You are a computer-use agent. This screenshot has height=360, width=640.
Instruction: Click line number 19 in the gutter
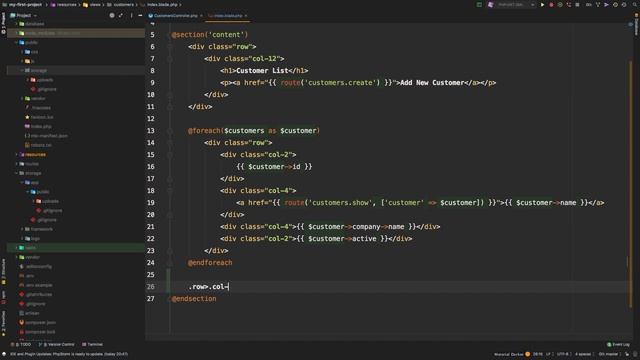[x=151, y=203]
